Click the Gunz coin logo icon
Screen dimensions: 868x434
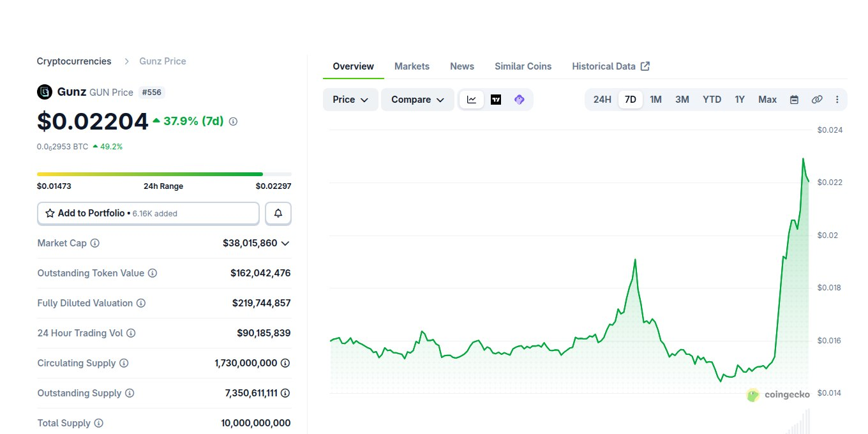(45, 92)
